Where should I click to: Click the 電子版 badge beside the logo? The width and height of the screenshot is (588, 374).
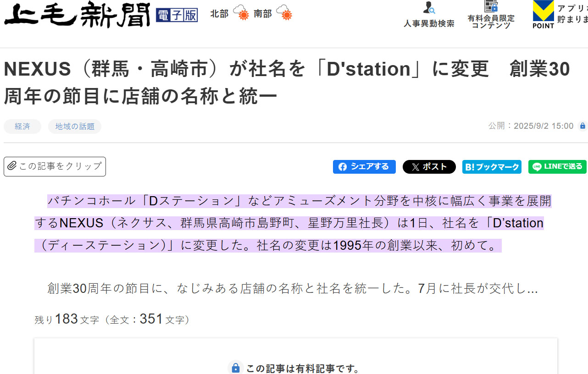(x=177, y=15)
